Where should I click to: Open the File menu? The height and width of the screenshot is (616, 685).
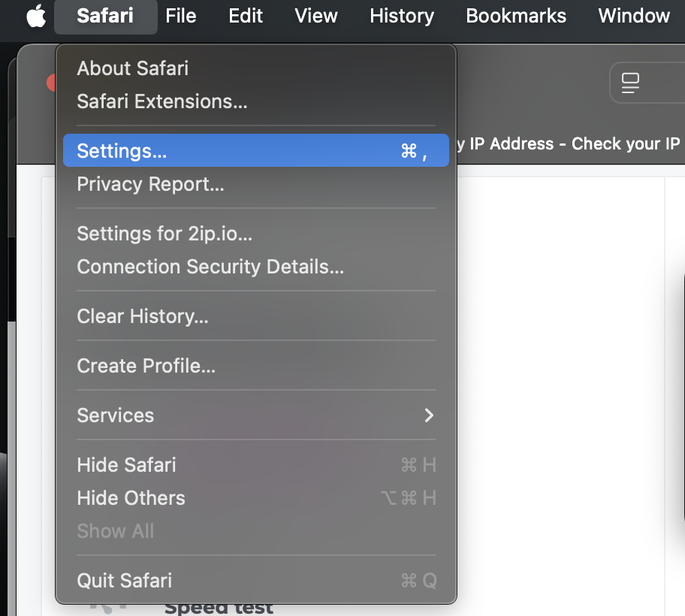[x=181, y=17]
